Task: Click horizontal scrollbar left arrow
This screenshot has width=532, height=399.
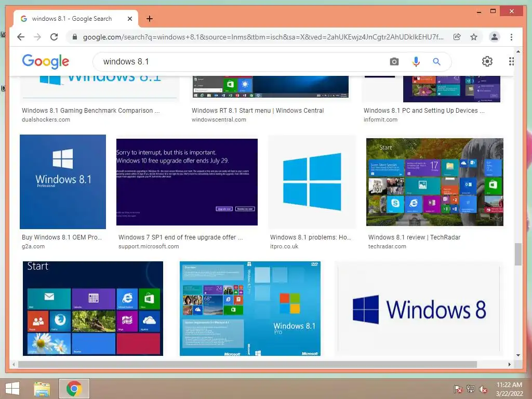Action: point(14,364)
